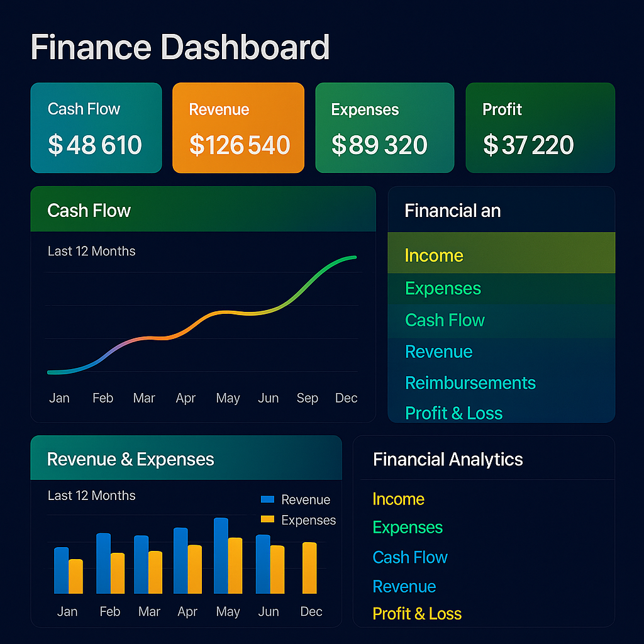Select the Expenses $89 320 summary card
This screenshot has height=644, width=644.
[x=384, y=128]
